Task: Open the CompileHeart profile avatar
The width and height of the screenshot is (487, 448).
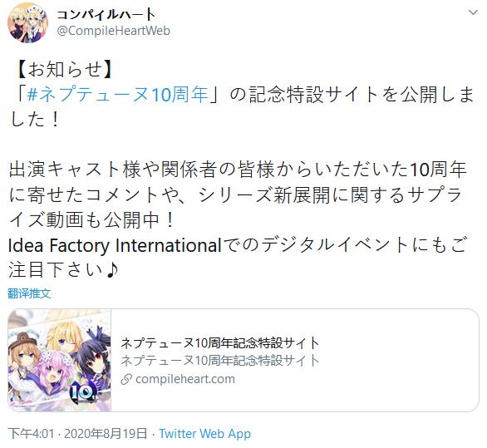Action: [27, 23]
